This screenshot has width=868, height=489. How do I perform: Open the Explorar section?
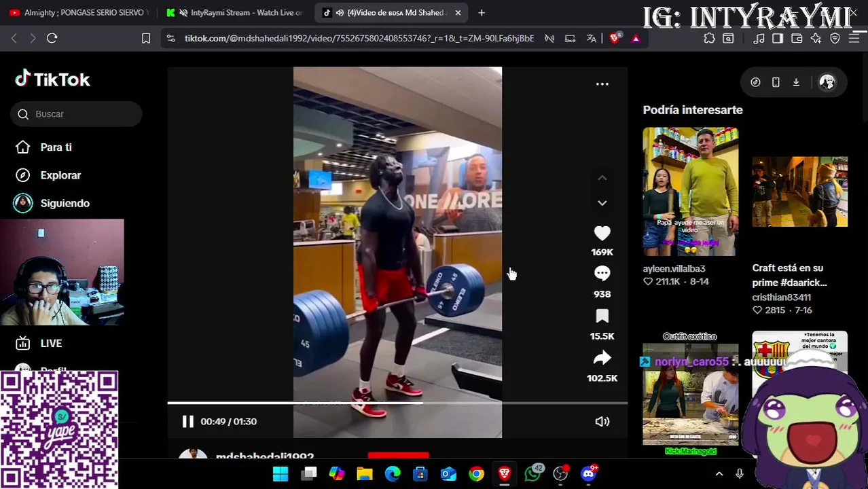(x=60, y=175)
